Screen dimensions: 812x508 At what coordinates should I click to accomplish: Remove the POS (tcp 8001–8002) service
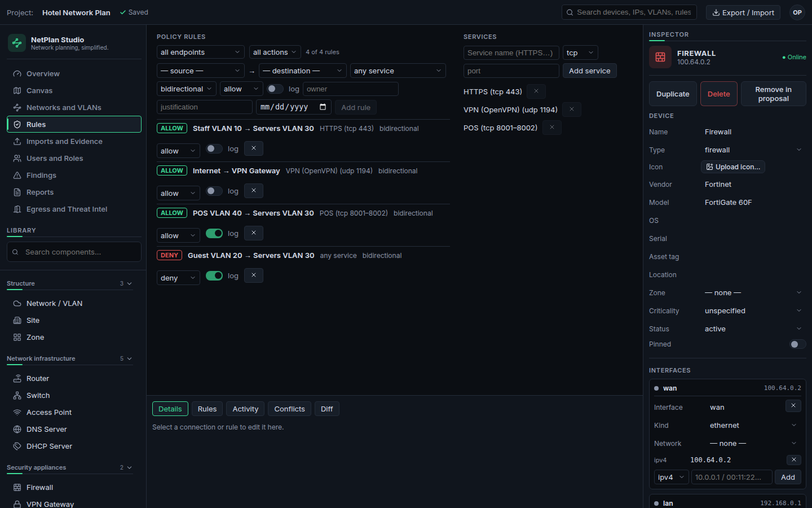552,128
